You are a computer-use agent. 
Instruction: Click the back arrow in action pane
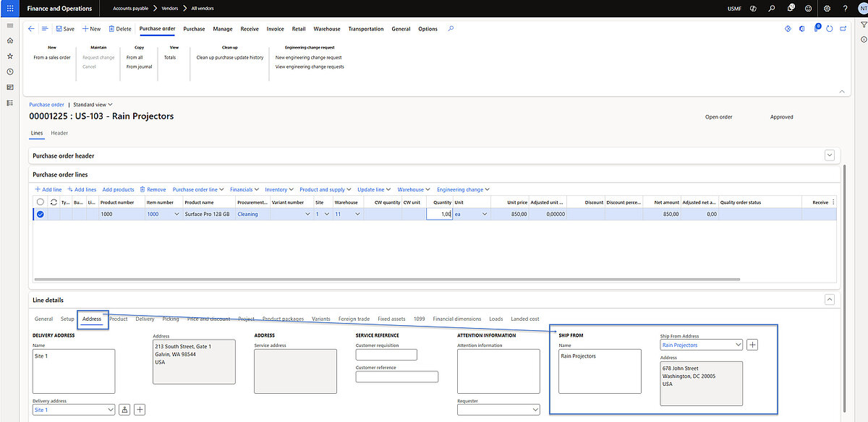pyautogui.click(x=31, y=29)
